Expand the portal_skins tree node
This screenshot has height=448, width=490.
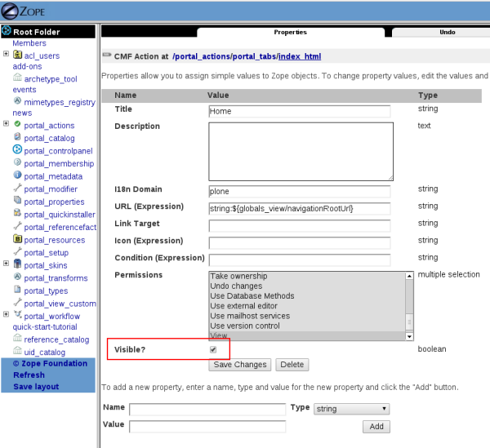click(x=7, y=264)
